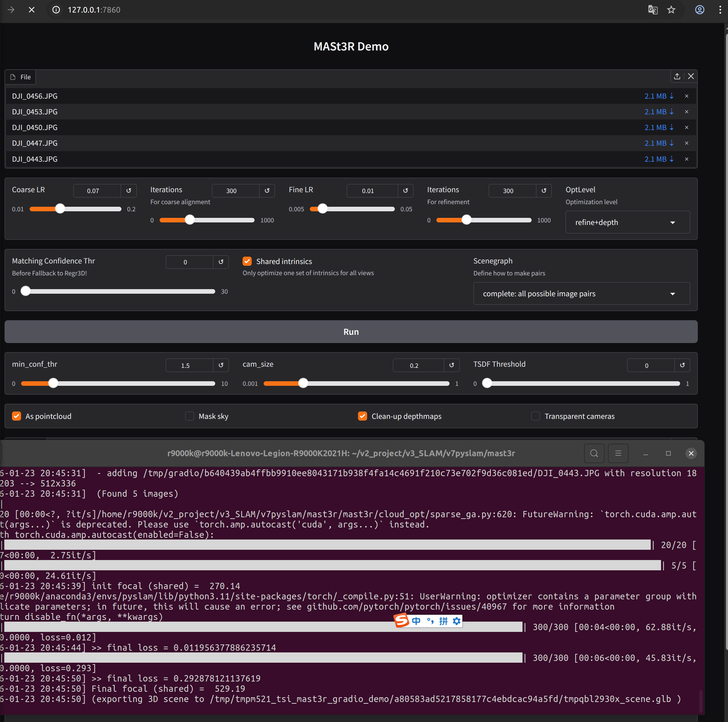The height and width of the screenshot is (722, 728).
Task: Enable the Mask sky checkbox
Action: (x=190, y=416)
